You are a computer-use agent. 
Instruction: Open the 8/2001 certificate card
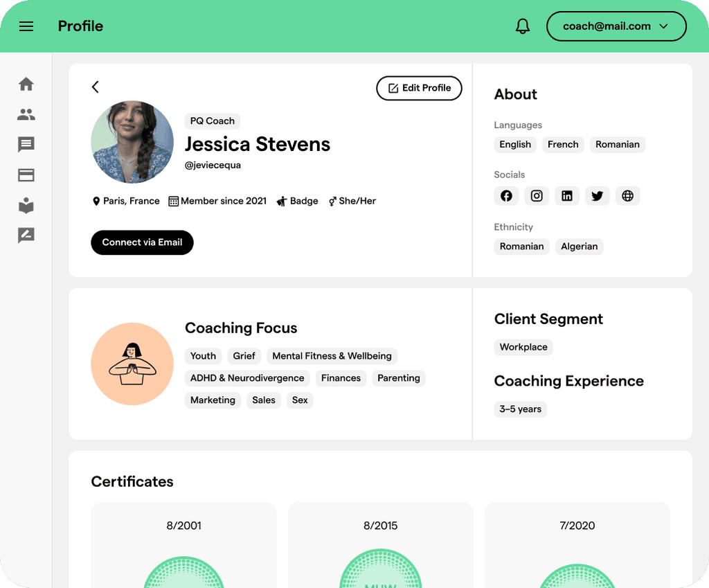[x=183, y=545]
